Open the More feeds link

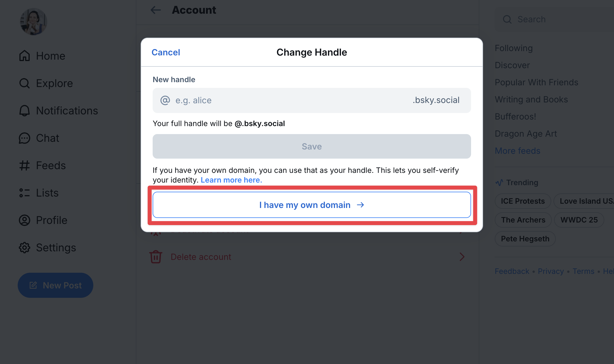pyautogui.click(x=517, y=151)
